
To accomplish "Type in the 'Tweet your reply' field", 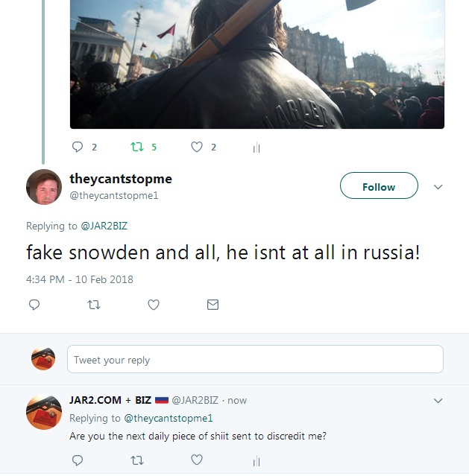I will [x=255, y=359].
